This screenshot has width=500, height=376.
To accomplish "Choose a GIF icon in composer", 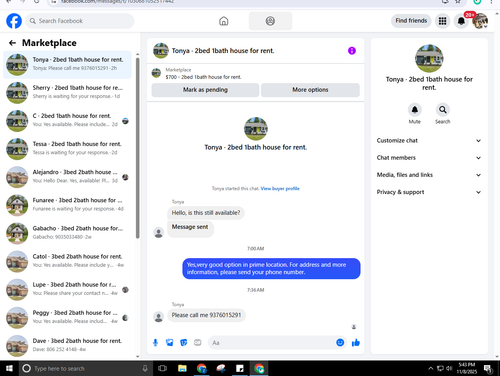I will click(x=198, y=343).
